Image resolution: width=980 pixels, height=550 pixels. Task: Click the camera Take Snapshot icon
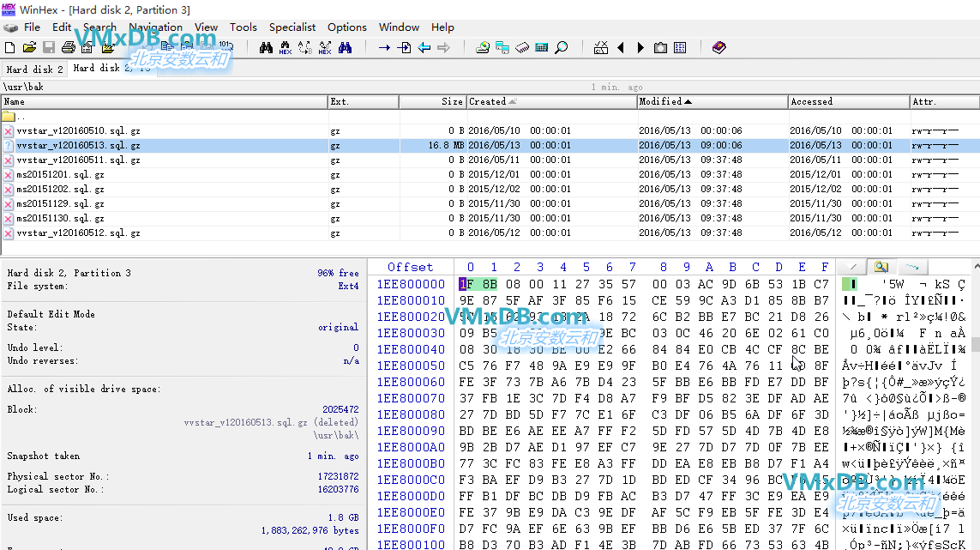tap(660, 47)
